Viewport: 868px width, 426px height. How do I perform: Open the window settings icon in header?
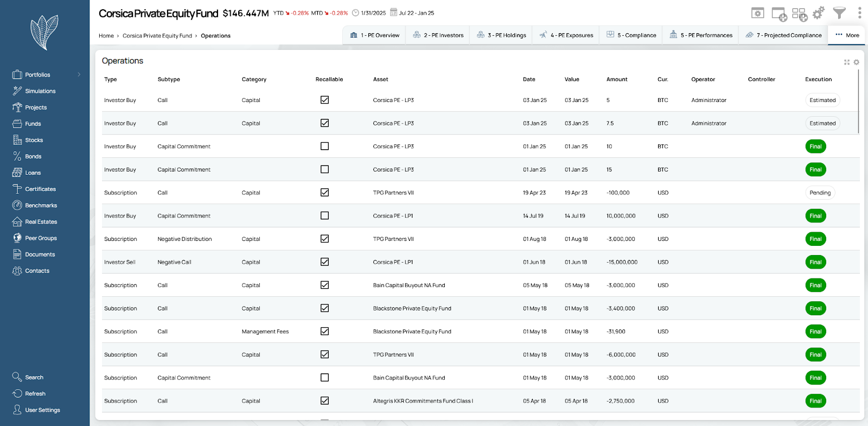(757, 13)
